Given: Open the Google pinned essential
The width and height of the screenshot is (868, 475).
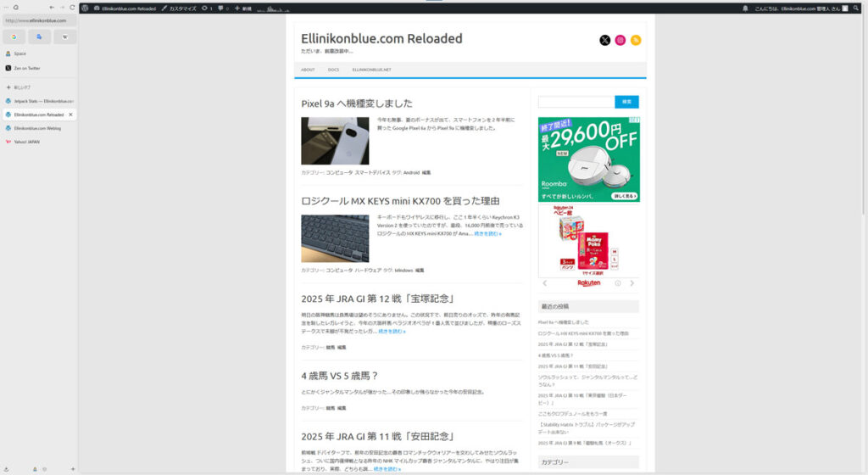Looking at the screenshot, I should pyautogui.click(x=14, y=36).
